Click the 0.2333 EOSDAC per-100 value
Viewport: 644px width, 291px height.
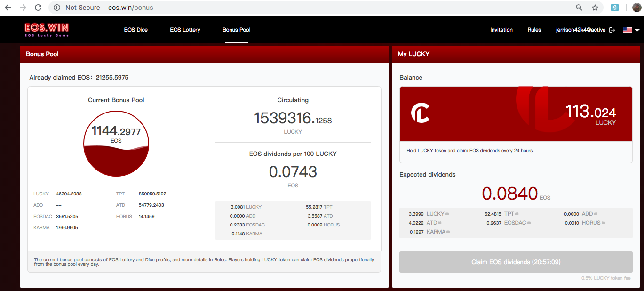[x=238, y=225]
